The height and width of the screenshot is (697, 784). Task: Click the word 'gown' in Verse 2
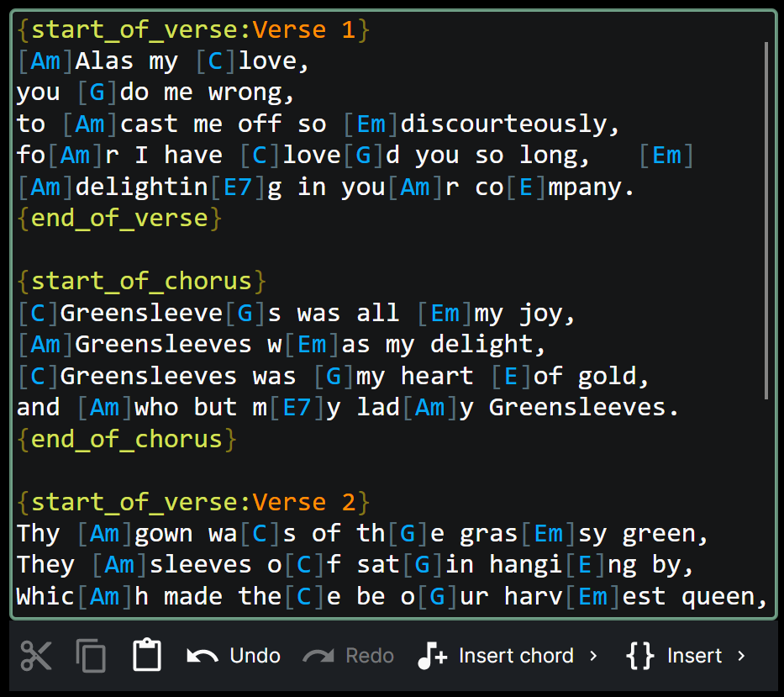pos(163,534)
